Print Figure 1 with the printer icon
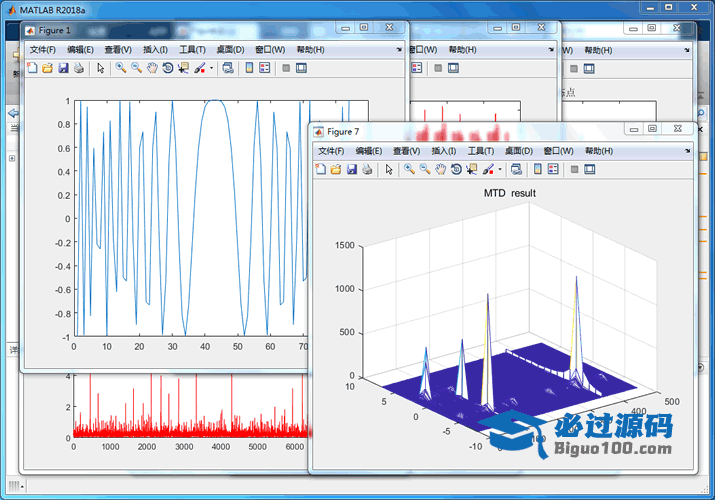This screenshot has width=715, height=500. pos(79,68)
